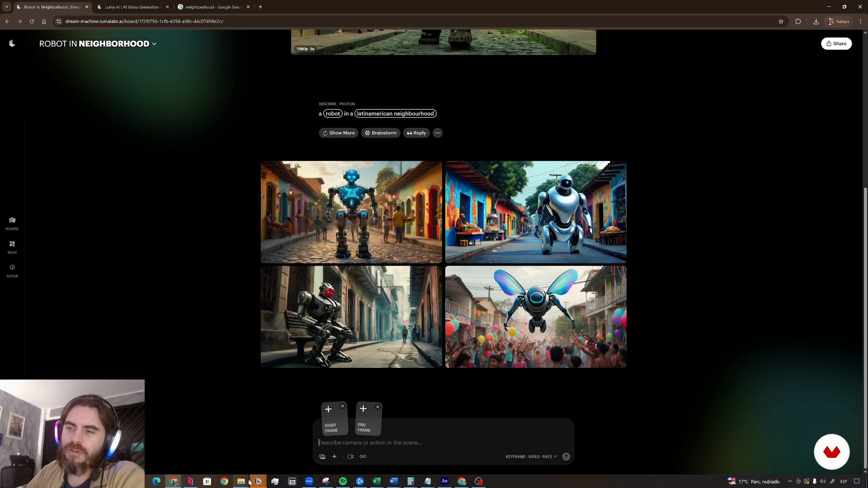Switch to the neighbourhood Google Search tab
868x488 pixels.
pyautogui.click(x=213, y=7)
